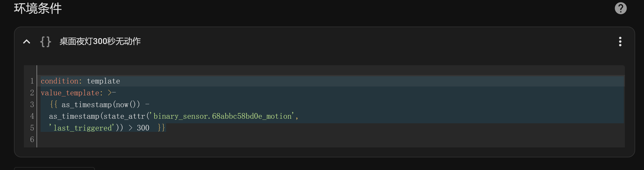Click the value 300 in the template
This screenshot has width=644, height=170.
pos(143,128)
